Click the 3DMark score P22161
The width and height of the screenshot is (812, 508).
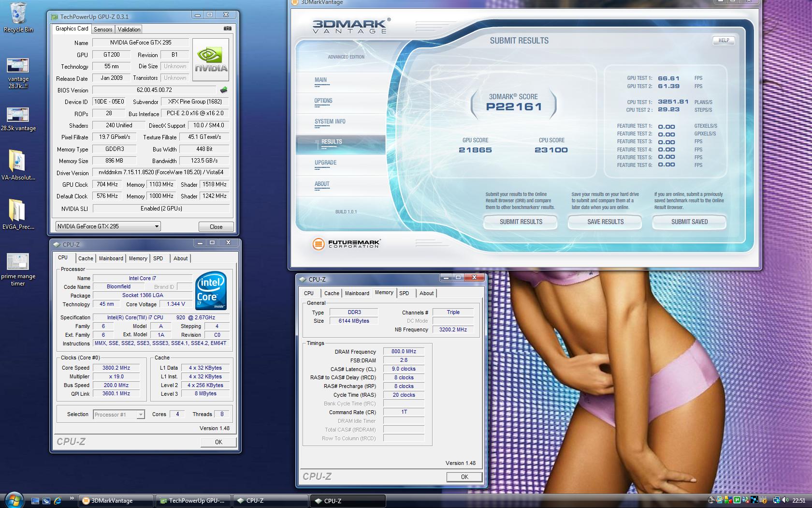pyautogui.click(x=514, y=107)
